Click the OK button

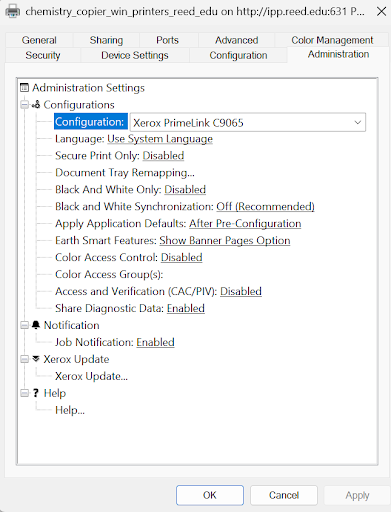[210, 495]
